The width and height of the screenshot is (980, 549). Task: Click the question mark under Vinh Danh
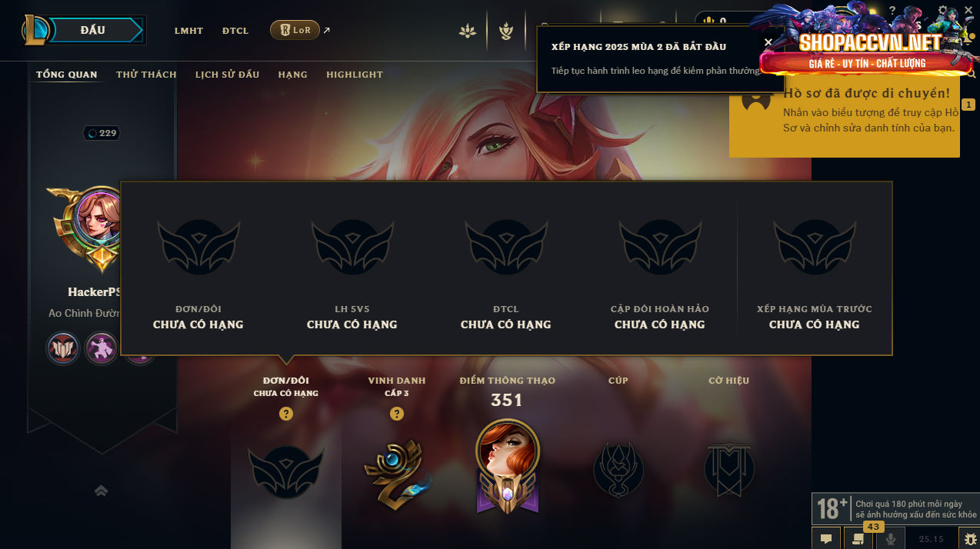397,414
